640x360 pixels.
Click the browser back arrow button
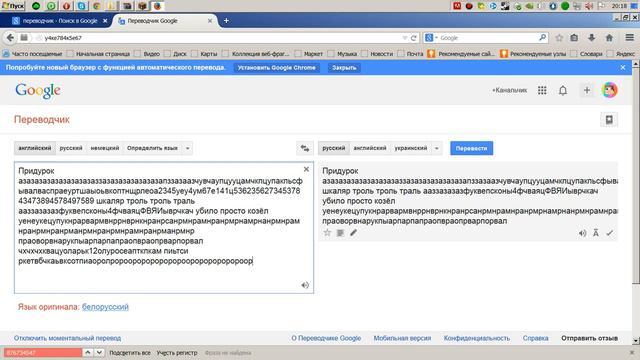point(10,38)
